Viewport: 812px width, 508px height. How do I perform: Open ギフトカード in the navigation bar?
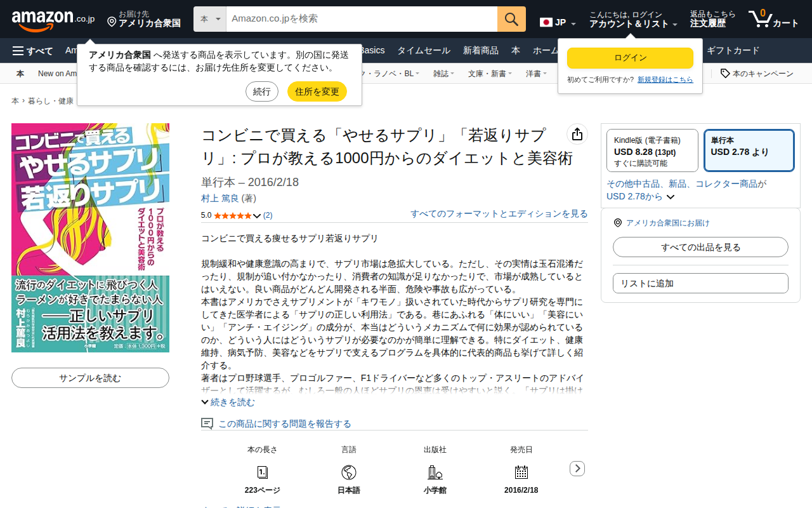(733, 51)
